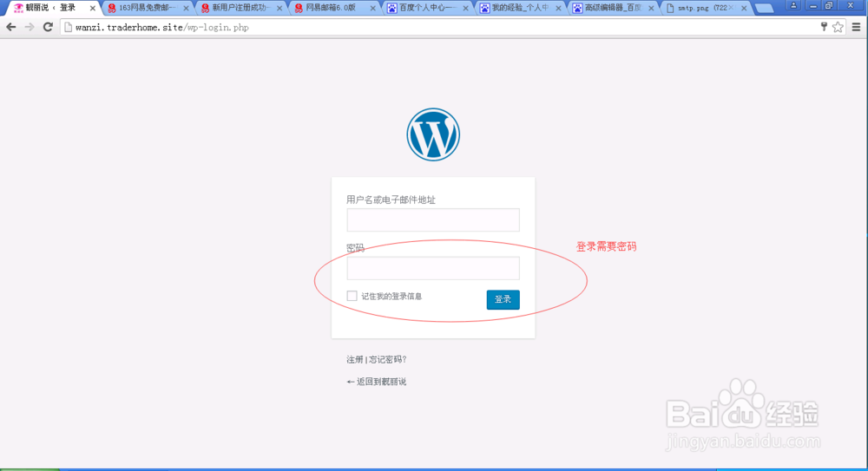
Task: Click page icon in address bar
Action: point(68,27)
